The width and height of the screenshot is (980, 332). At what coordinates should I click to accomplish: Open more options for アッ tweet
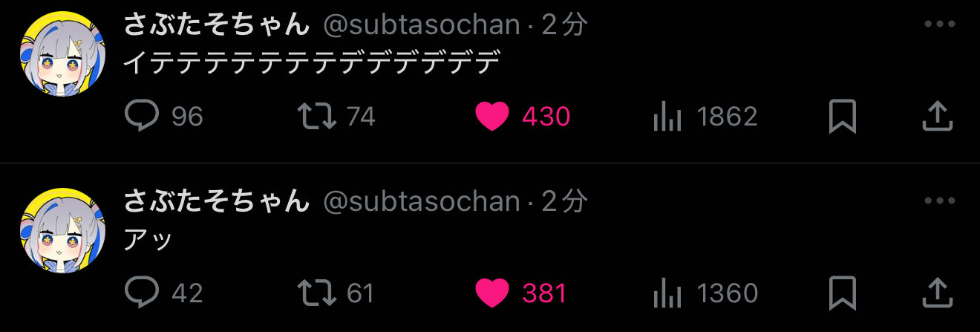tap(939, 201)
